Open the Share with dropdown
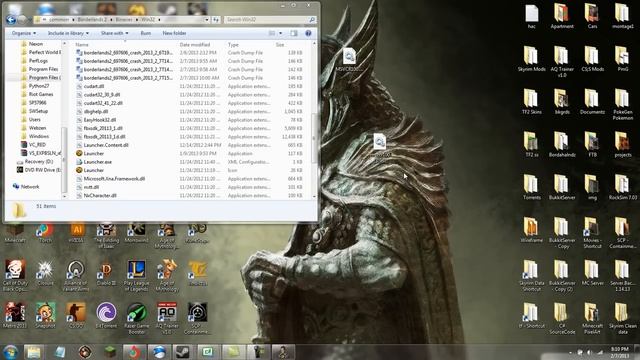The image size is (640, 360). 115,33
